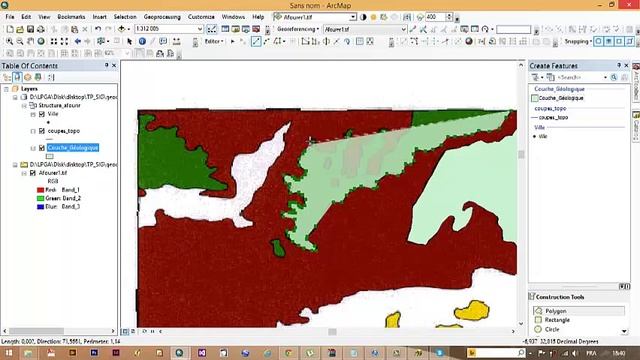Select the coupes_topo feature template
640x360 pixels.
[549, 118]
